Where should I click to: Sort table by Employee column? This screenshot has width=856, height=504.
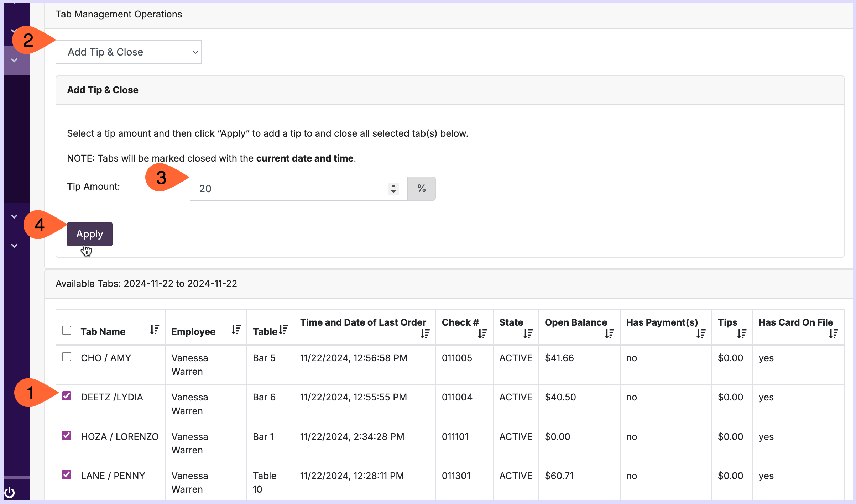pyautogui.click(x=236, y=330)
